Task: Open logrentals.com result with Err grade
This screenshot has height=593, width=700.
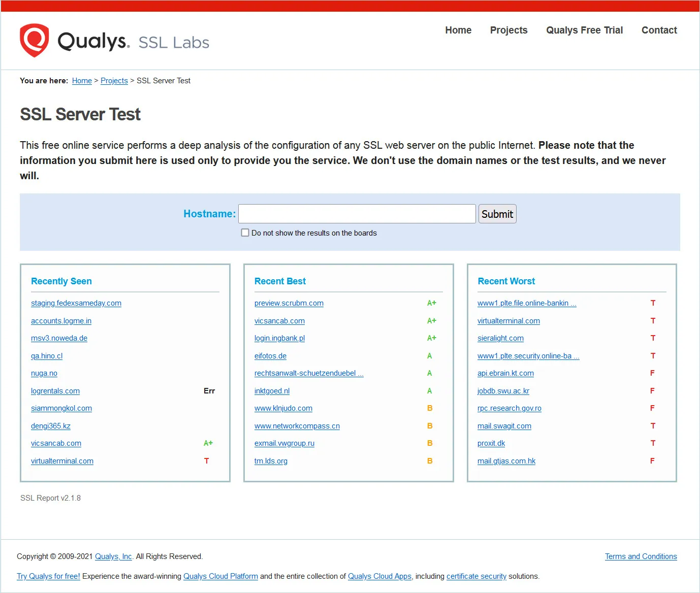Action: tap(55, 391)
